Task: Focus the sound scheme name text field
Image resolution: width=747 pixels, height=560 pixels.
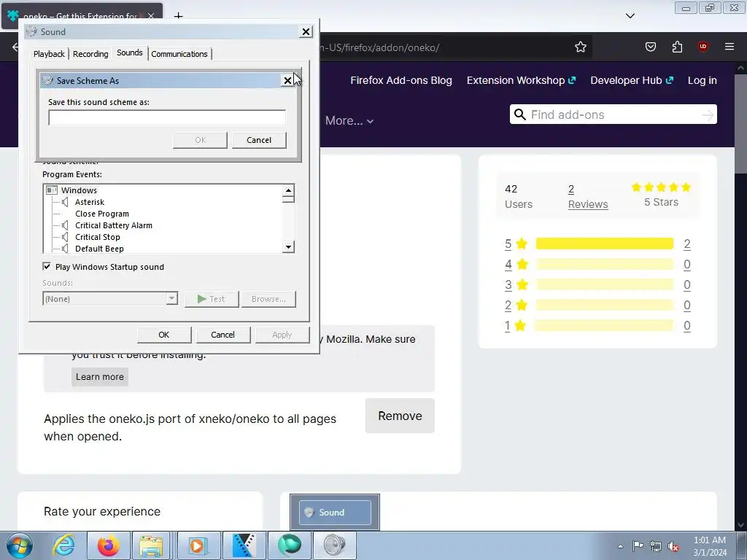Action: coord(167,117)
